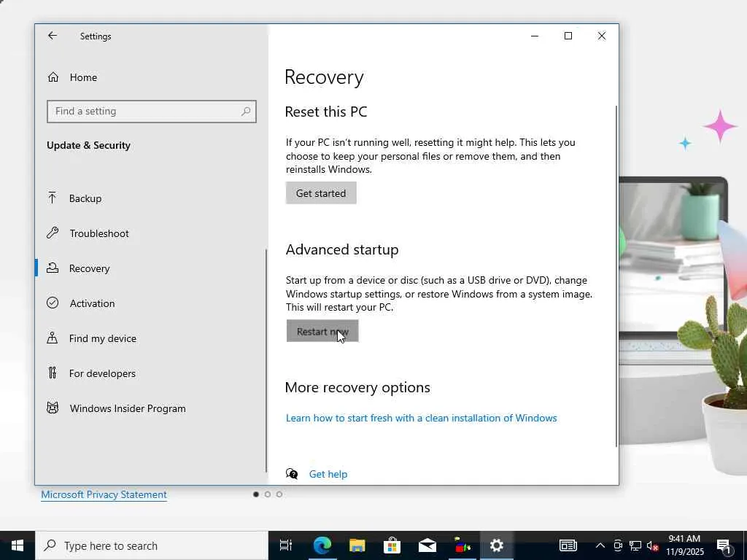Open the Windows Start menu
The image size is (747, 560).
pyautogui.click(x=18, y=545)
